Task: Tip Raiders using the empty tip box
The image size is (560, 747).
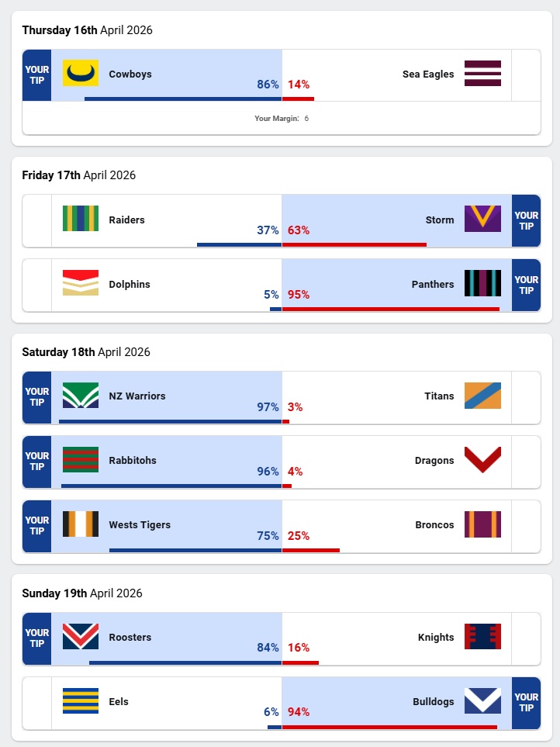Action: pyautogui.click(x=36, y=220)
